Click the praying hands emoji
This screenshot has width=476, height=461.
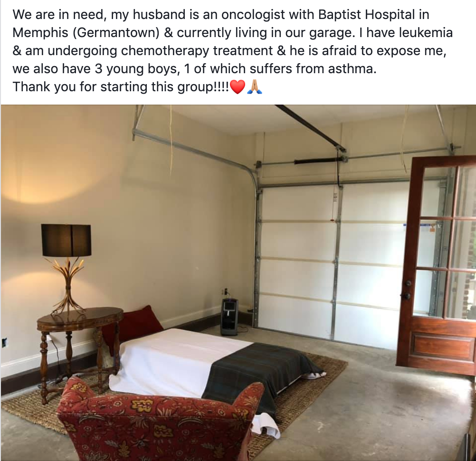tap(255, 87)
